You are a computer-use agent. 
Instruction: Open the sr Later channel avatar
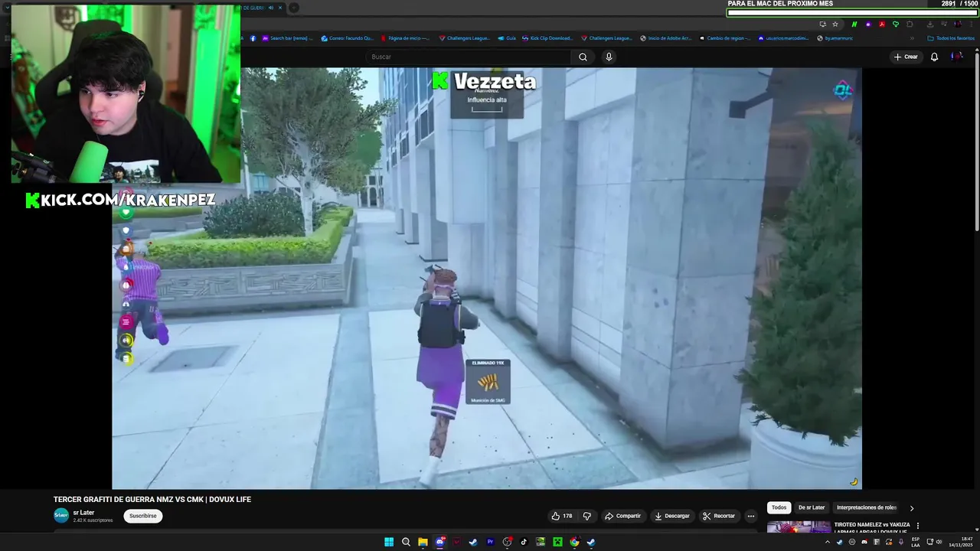point(61,516)
